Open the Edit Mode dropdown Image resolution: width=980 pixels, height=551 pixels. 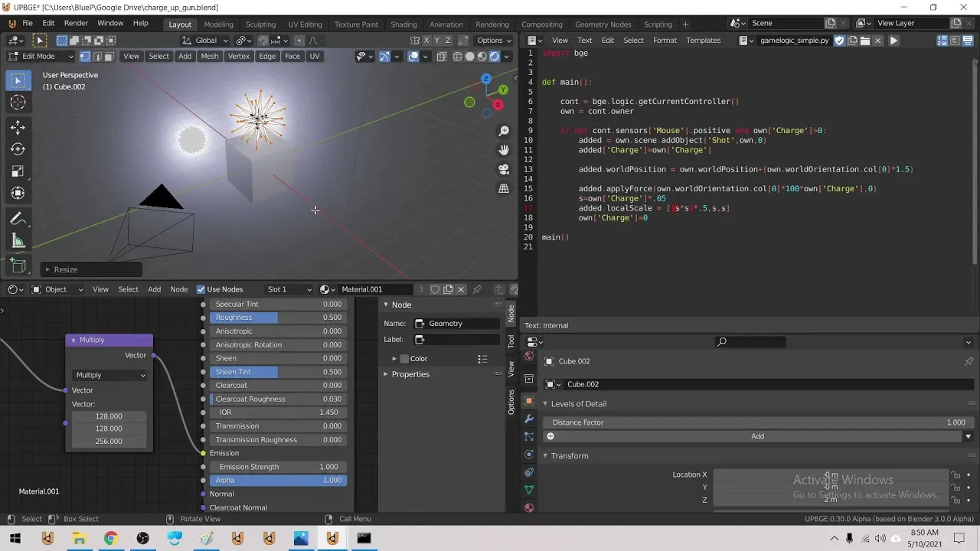click(41, 57)
